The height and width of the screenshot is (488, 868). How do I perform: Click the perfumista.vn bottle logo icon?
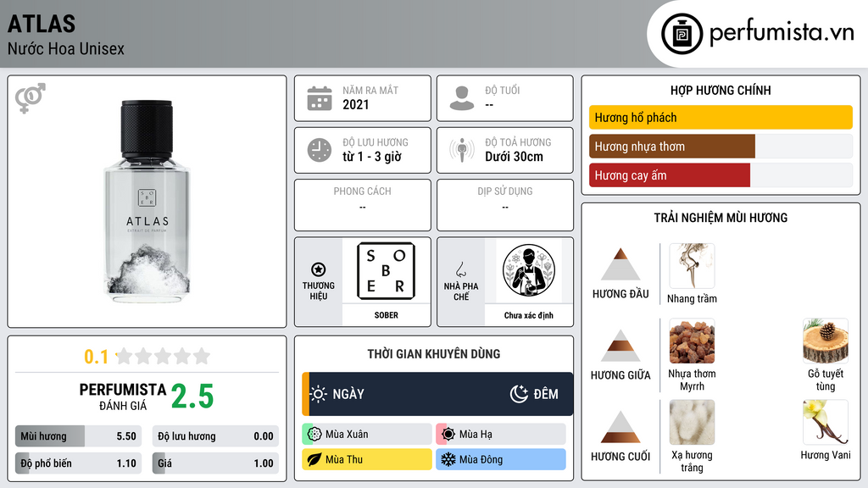pos(682,34)
